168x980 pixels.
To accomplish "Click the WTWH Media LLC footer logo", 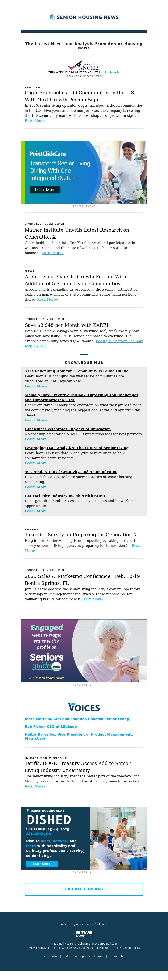I will coord(84,934).
